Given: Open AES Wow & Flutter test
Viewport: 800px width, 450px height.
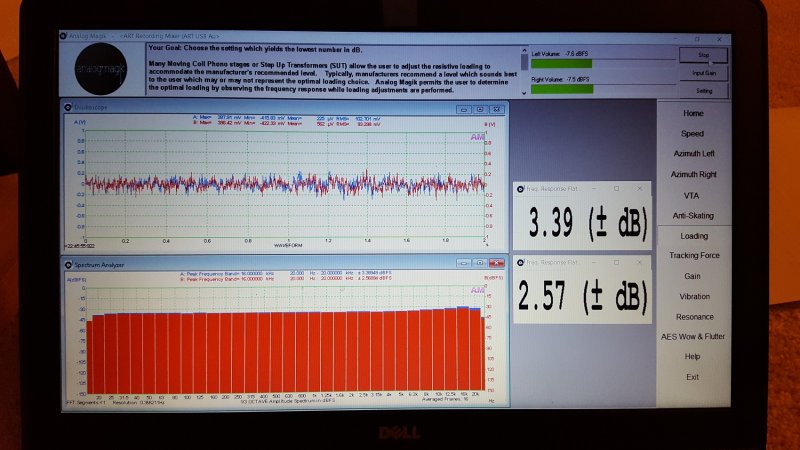Looking at the screenshot, I should pyautogui.click(x=693, y=337).
